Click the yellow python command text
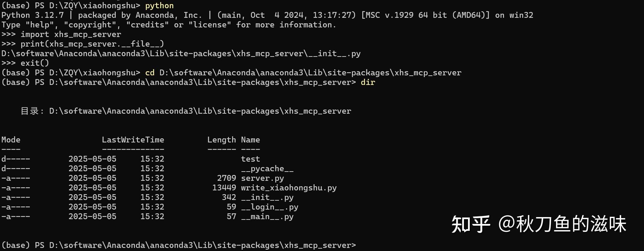Viewport: 644px width, 251px height. tap(159, 6)
